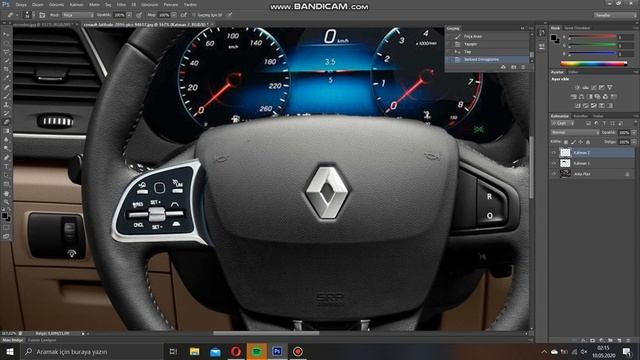This screenshot has width=640, height=360.
Task: Create a new document from the current state
Action: 503,67
